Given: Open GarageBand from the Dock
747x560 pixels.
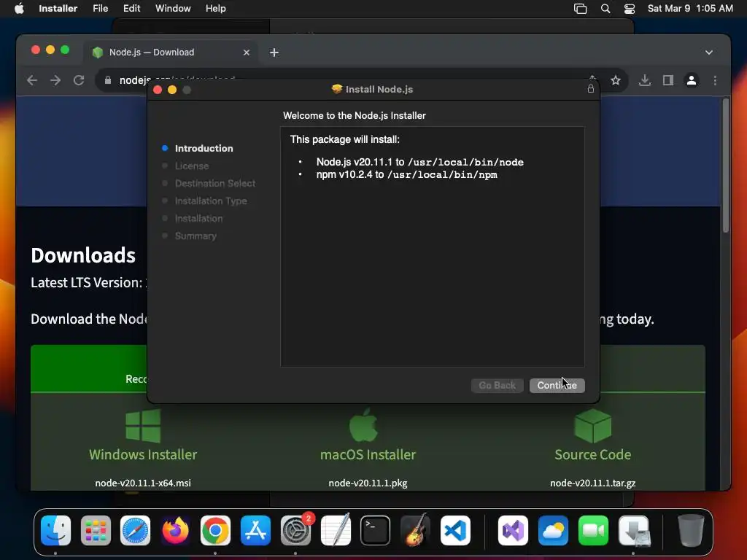Looking at the screenshot, I should tap(415, 530).
